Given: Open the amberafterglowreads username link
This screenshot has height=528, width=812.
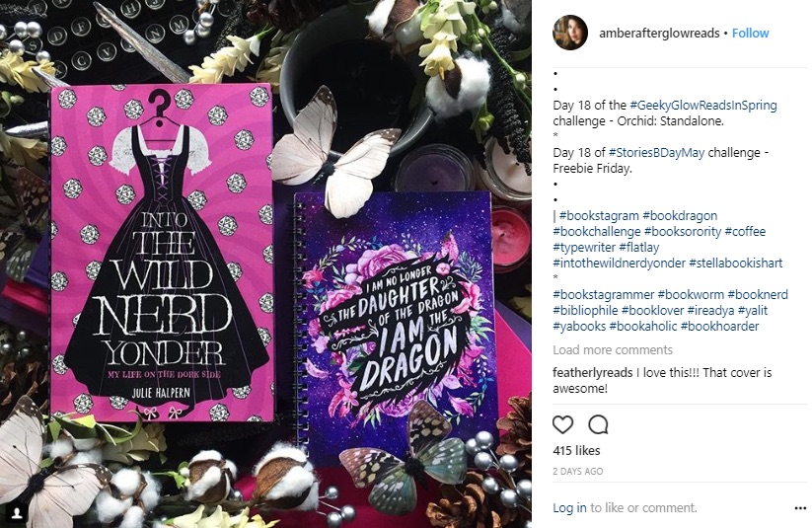Looking at the screenshot, I should [x=659, y=34].
